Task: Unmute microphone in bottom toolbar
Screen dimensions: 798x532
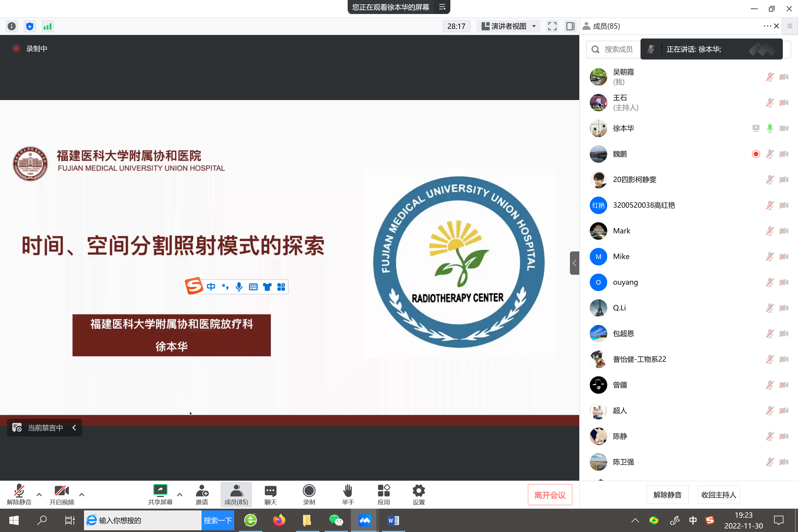Action: (19, 494)
